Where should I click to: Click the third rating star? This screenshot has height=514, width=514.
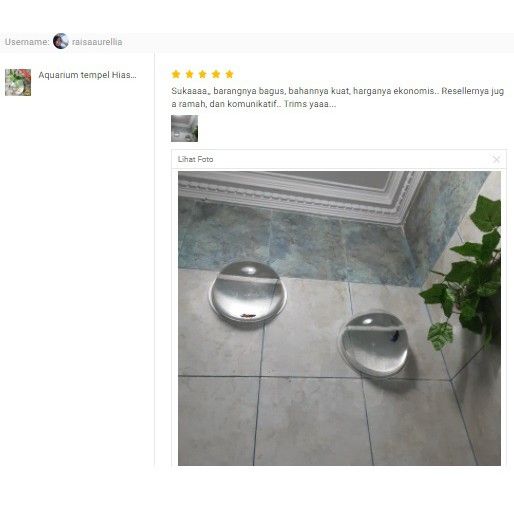coord(202,74)
